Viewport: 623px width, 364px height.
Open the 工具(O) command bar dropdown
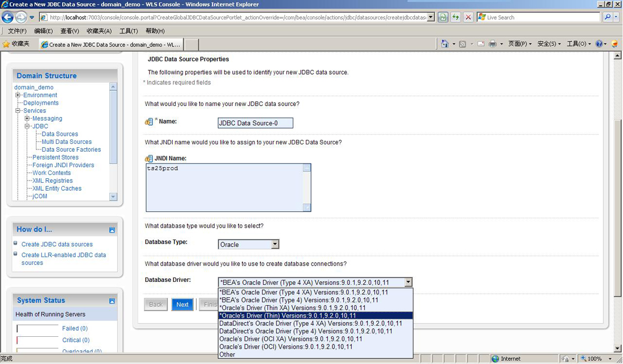(578, 44)
